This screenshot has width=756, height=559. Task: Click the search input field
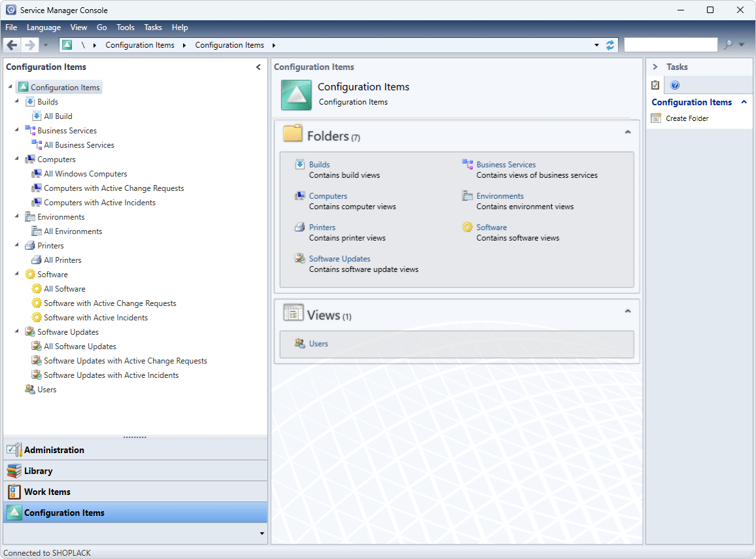point(671,45)
